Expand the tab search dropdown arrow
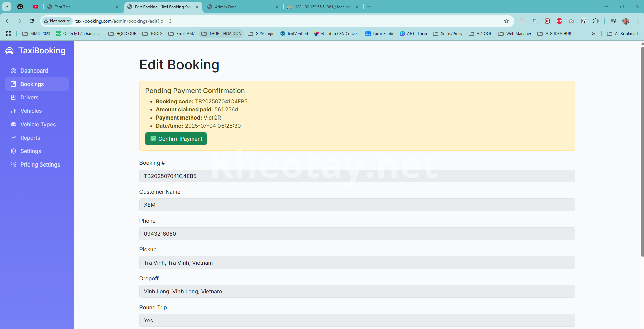Image resolution: width=644 pixels, height=329 pixels. pyautogui.click(x=7, y=7)
